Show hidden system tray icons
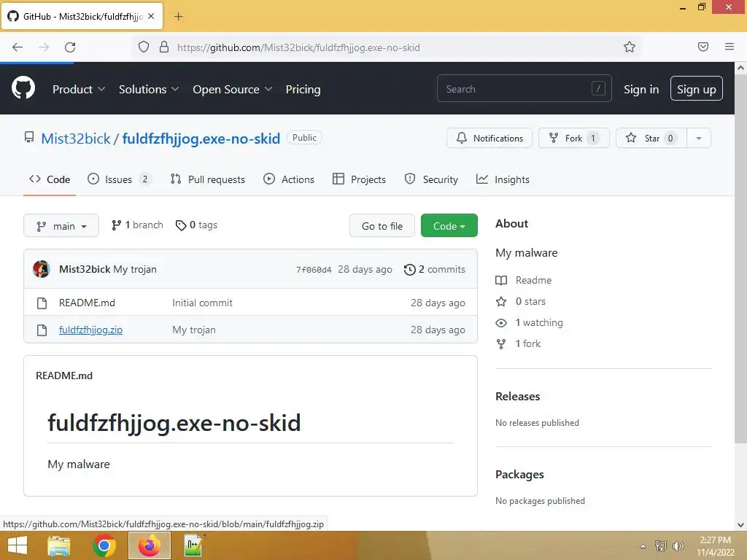 (x=643, y=546)
